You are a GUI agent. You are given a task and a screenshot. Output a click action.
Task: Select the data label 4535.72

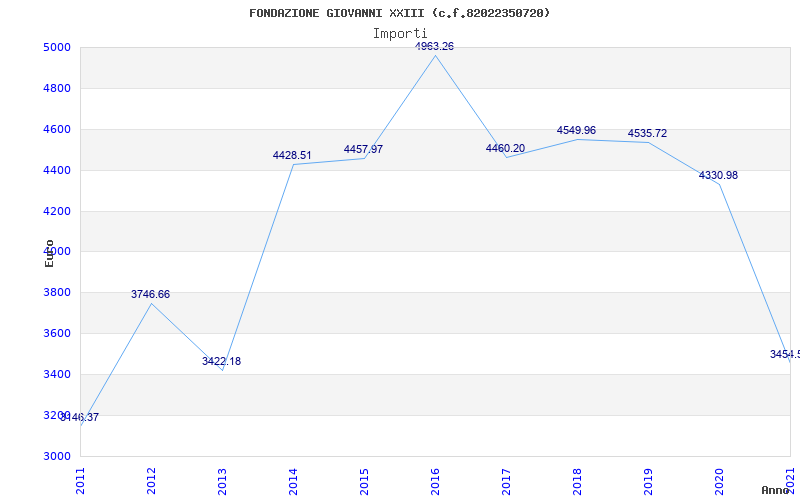(x=647, y=133)
